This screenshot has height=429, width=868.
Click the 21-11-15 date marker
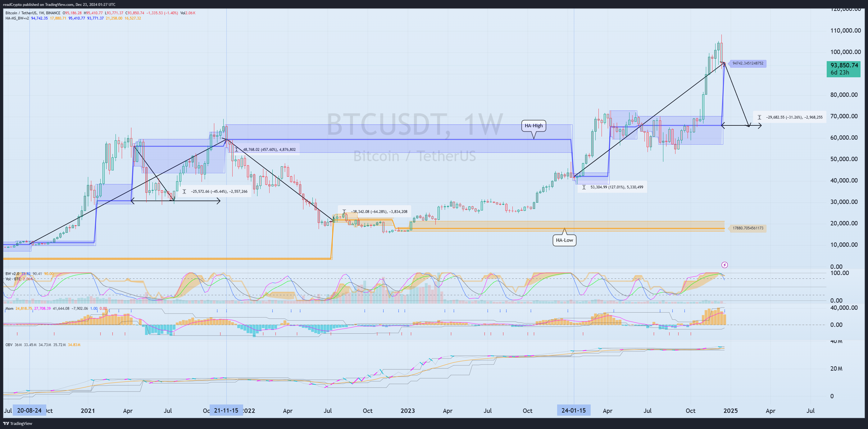click(226, 410)
